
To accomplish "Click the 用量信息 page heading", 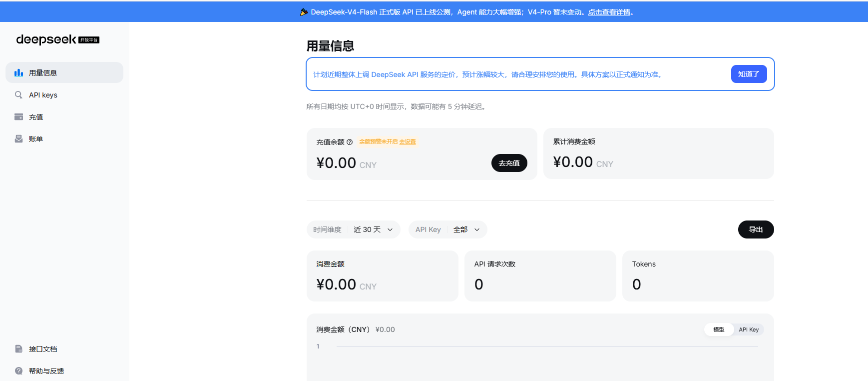I will 330,46.
